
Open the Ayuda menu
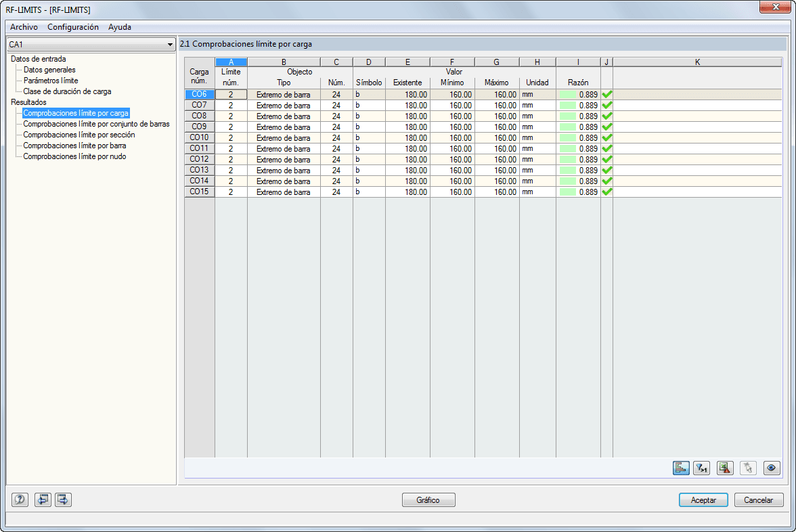click(119, 27)
